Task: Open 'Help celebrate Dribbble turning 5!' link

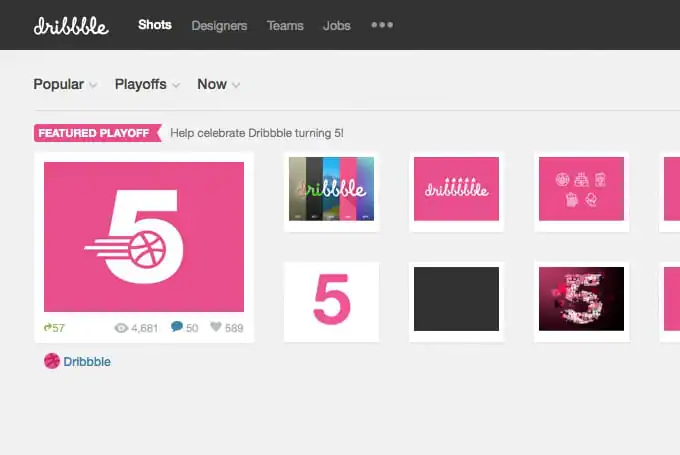Action: click(x=257, y=133)
